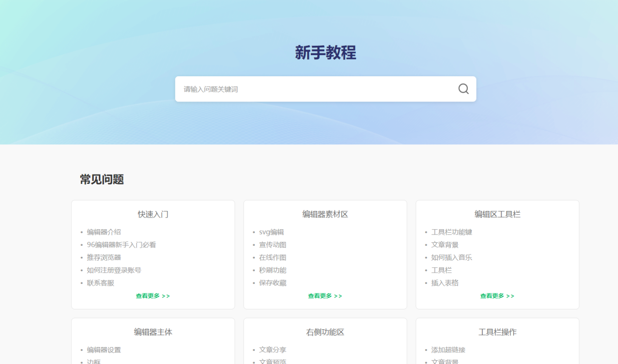The width and height of the screenshot is (618, 364).
Task: Open 96编辑器新手入门必看 link
Action: click(x=121, y=245)
